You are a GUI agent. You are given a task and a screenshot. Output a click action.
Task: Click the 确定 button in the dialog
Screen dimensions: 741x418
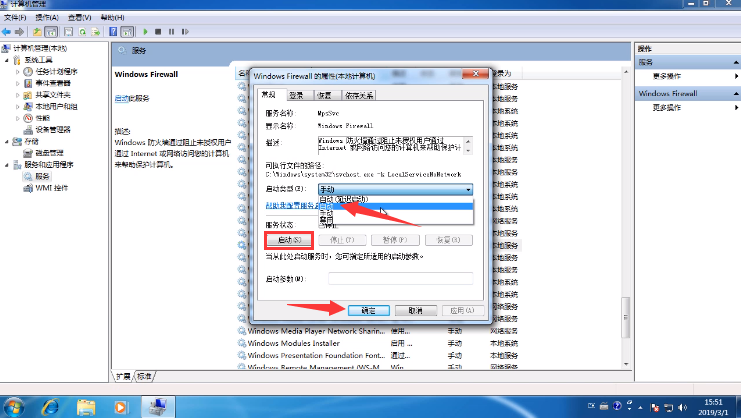(x=369, y=310)
